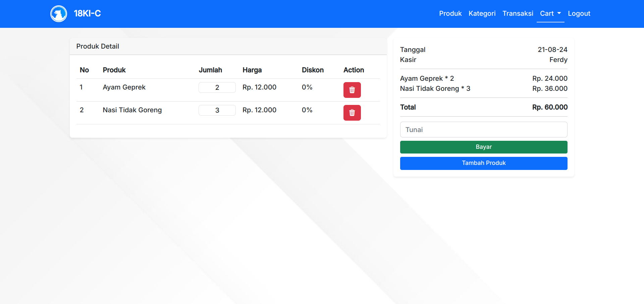Image resolution: width=644 pixels, height=304 pixels.
Task: Click the total amount Rp. 60.000
Action: (550, 107)
